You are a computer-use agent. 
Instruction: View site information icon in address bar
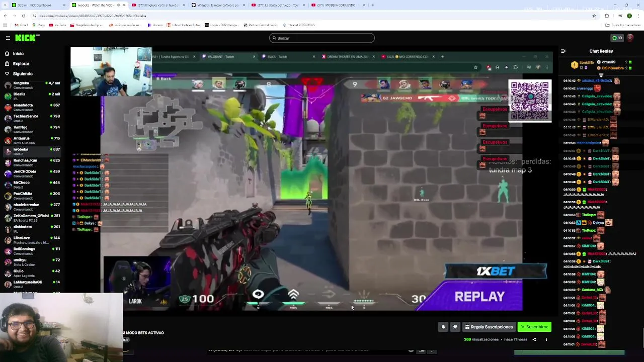pyautogui.click(x=34, y=16)
